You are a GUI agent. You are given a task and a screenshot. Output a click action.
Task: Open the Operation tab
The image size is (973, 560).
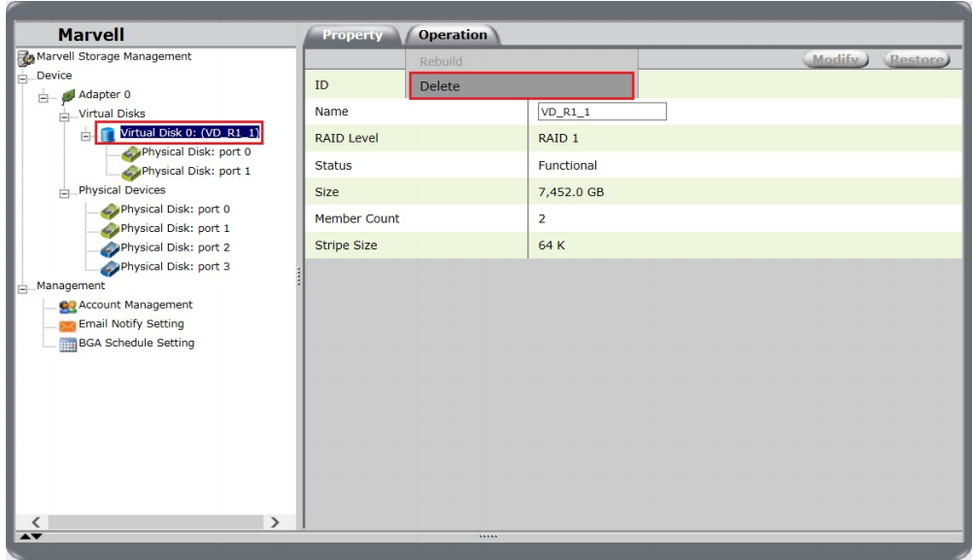(453, 35)
